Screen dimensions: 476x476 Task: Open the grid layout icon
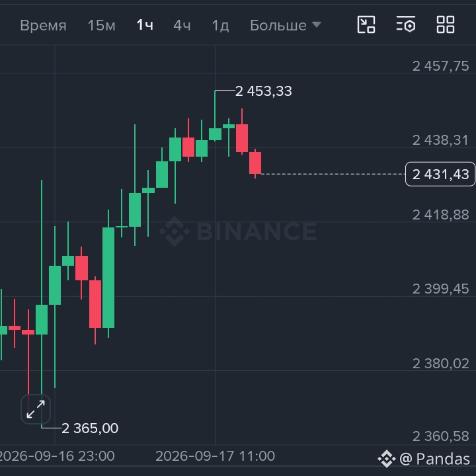(446, 24)
